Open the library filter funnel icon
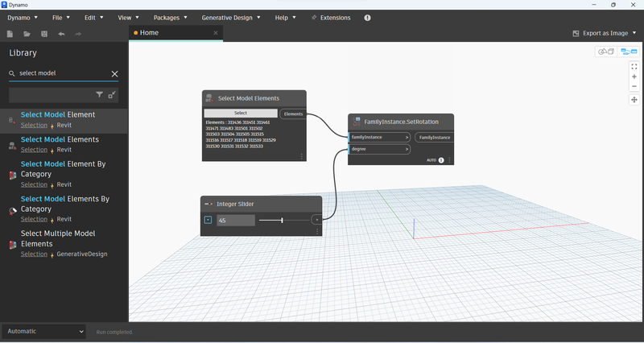 (99, 94)
